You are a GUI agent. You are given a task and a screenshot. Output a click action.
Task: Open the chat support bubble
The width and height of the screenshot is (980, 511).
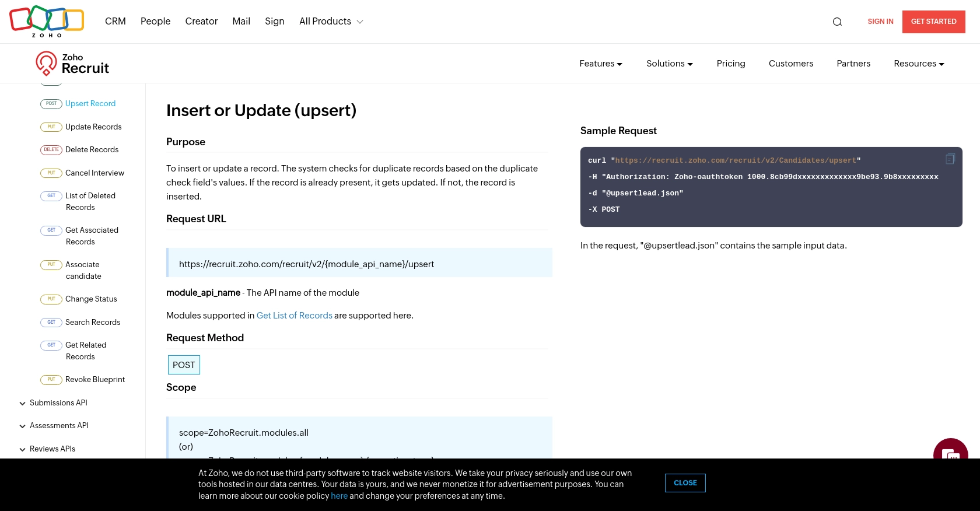point(951,449)
